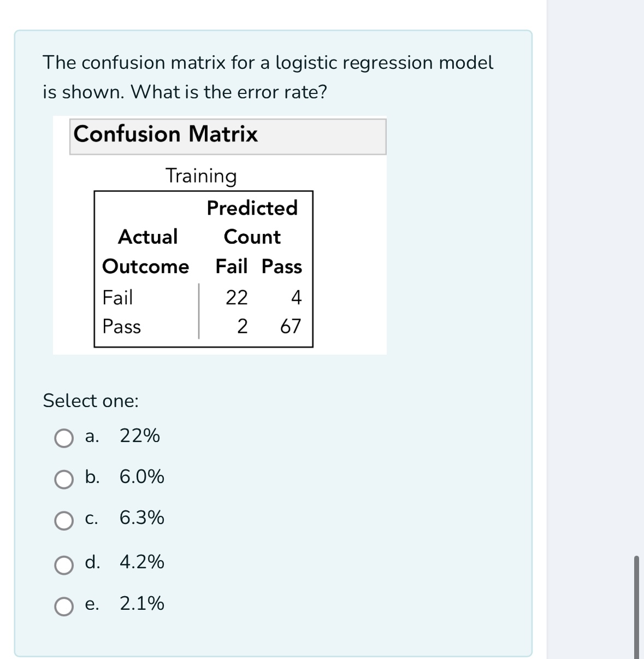
Task: Select radio button for answer a. 22%
Action: (64, 437)
